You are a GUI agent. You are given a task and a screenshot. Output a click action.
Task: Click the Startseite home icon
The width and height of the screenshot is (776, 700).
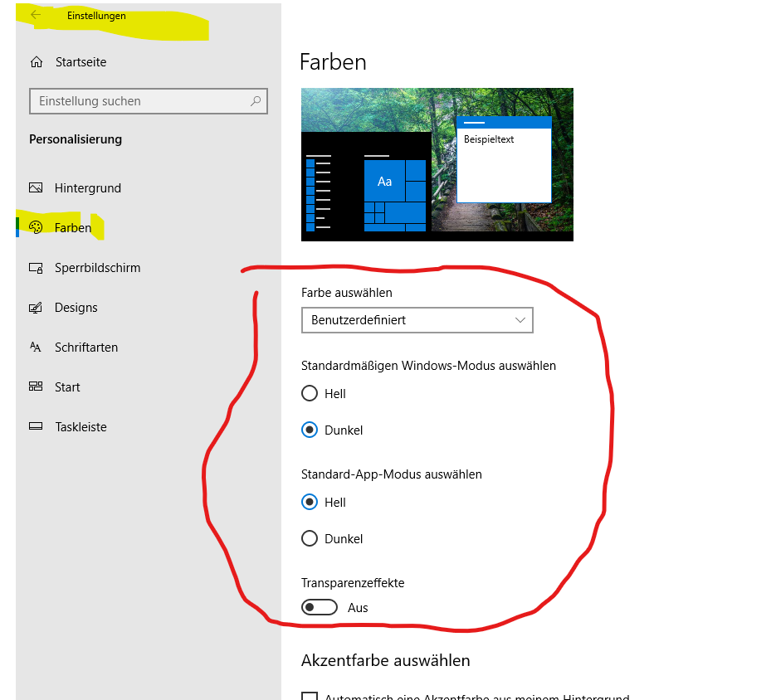coord(37,62)
